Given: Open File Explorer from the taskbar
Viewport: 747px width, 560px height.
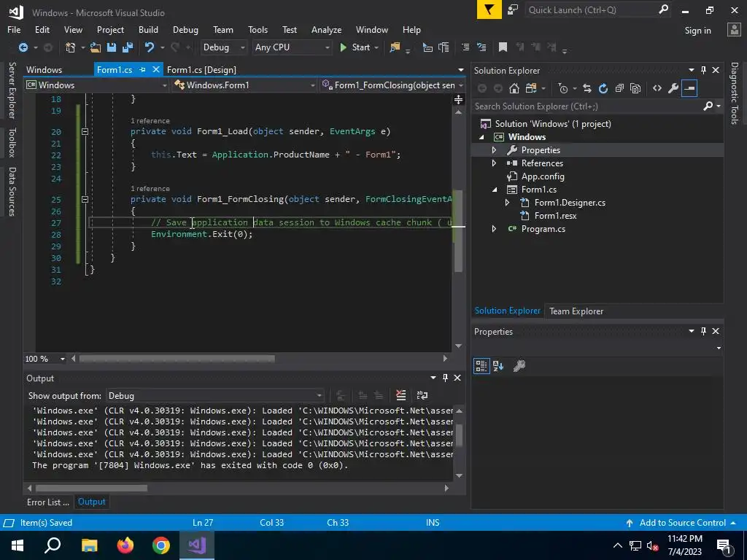Looking at the screenshot, I should point(89,545).
